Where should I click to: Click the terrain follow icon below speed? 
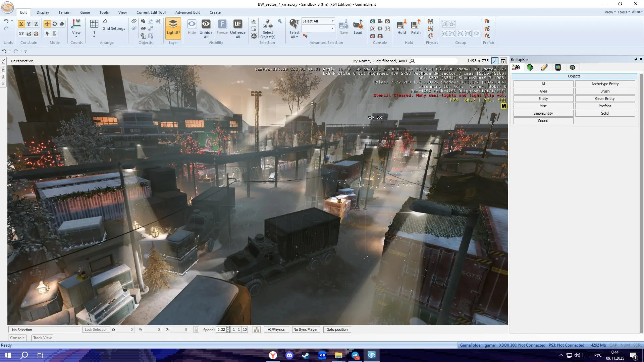(257, 330)
